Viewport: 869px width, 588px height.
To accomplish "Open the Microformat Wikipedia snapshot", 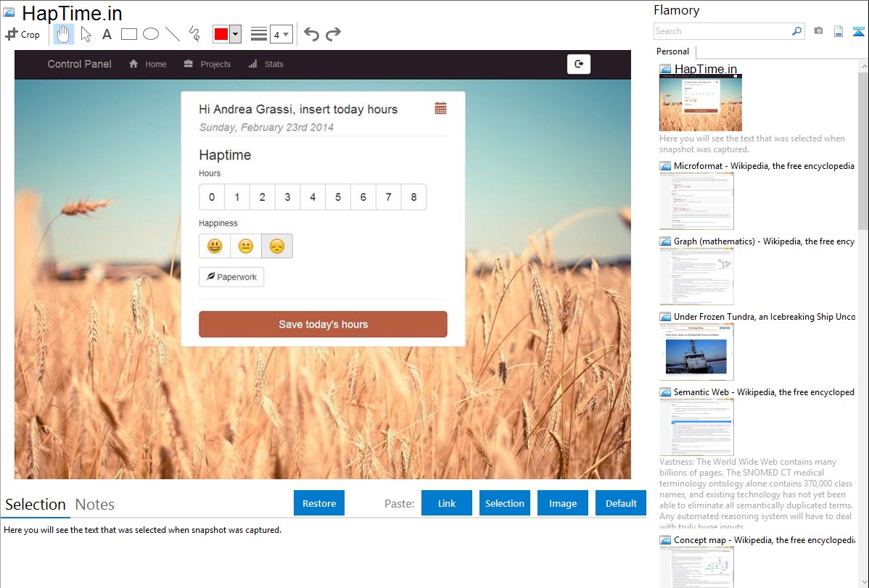I will point(696,201).
